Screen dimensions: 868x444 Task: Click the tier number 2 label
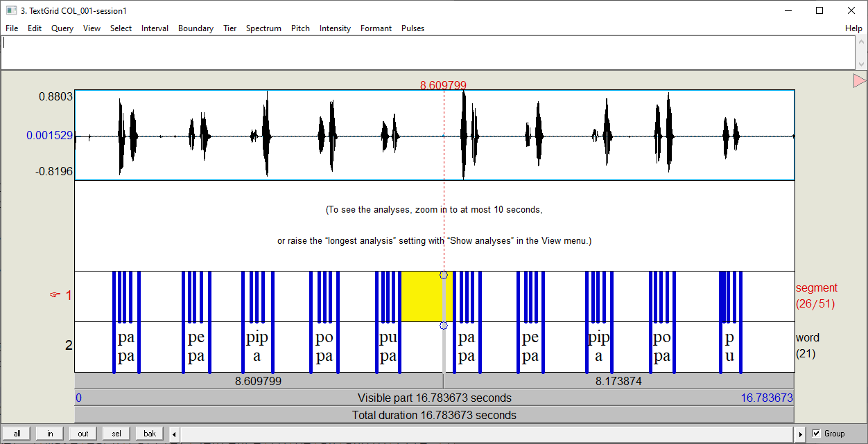click(x=68, y=345)
